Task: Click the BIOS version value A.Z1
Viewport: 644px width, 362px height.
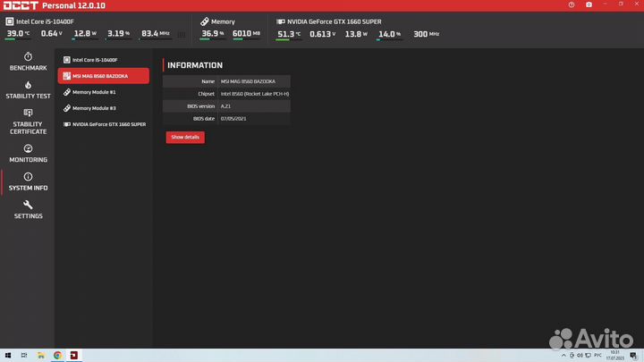Action: click(226, 105)
